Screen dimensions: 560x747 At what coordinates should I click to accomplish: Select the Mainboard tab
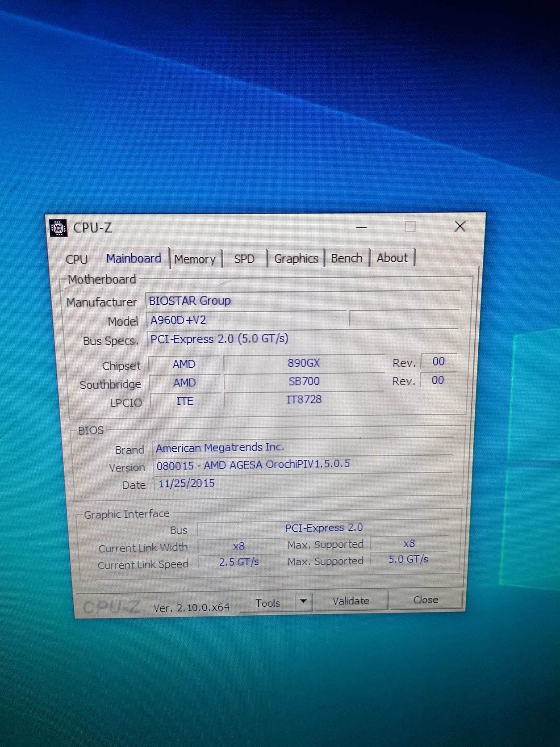click(134, 258)
